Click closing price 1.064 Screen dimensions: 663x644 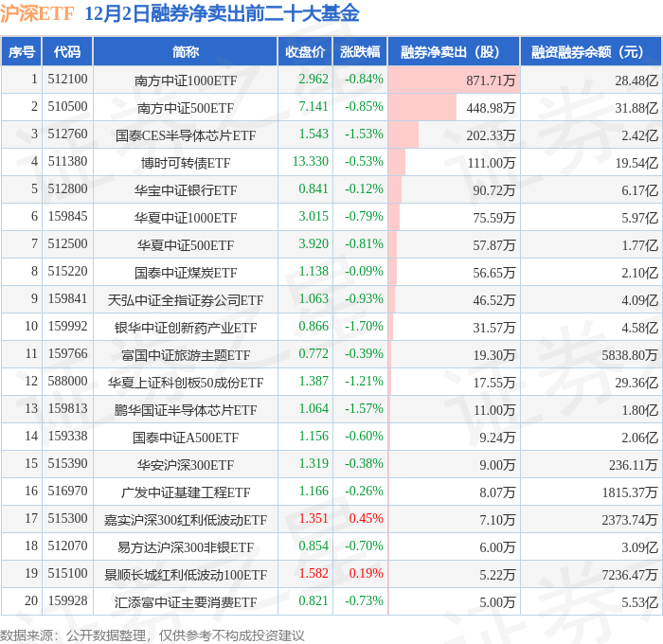(x=314, y=409)
